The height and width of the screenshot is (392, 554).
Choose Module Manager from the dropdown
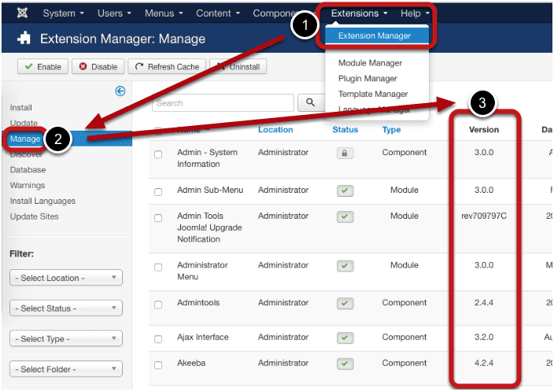click(x=370, y=63)
